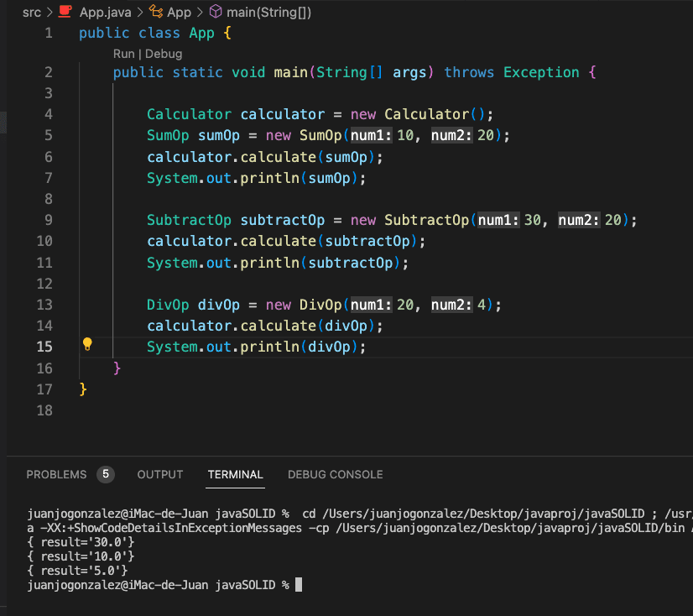Click the Debug code lens above main
This screenshot has height=616, width=693.
point(164,54)
